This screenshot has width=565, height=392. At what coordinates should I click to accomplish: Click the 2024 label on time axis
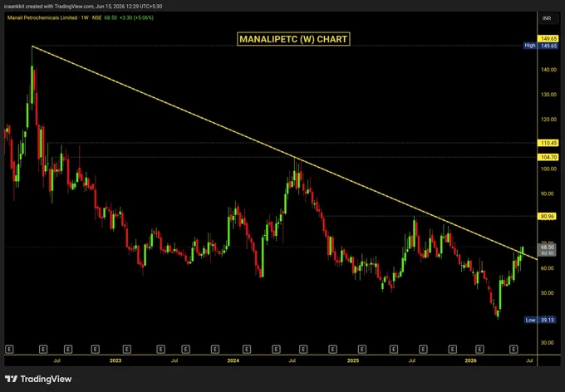[233, 360]
